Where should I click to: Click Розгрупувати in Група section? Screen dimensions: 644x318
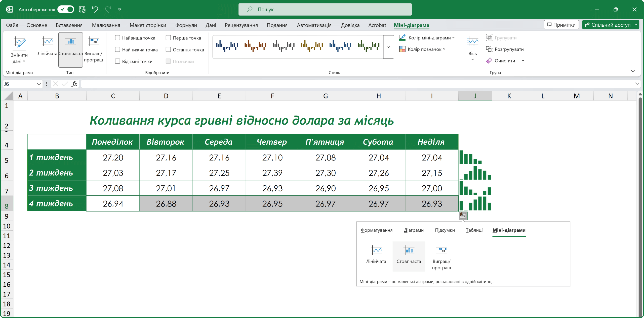pos(505,49)
